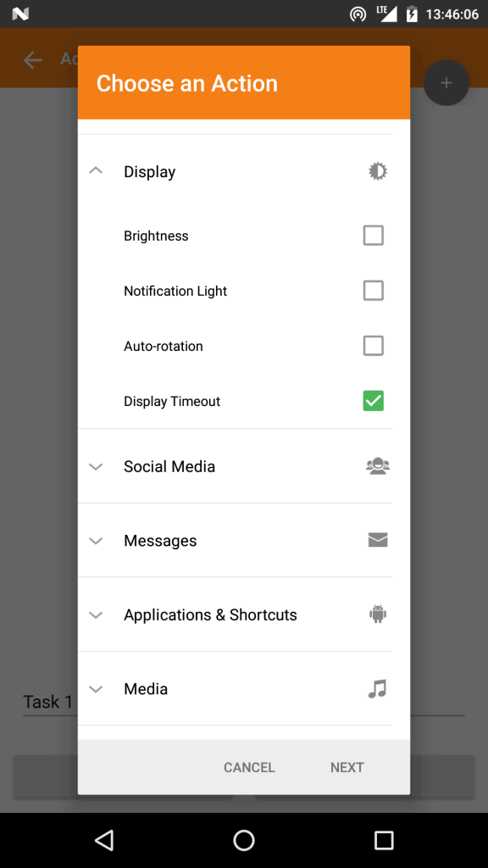This screenshot has width=488, height=868.
Task: Tick the Auto-rotation checkbox
Action: (374, 346)
